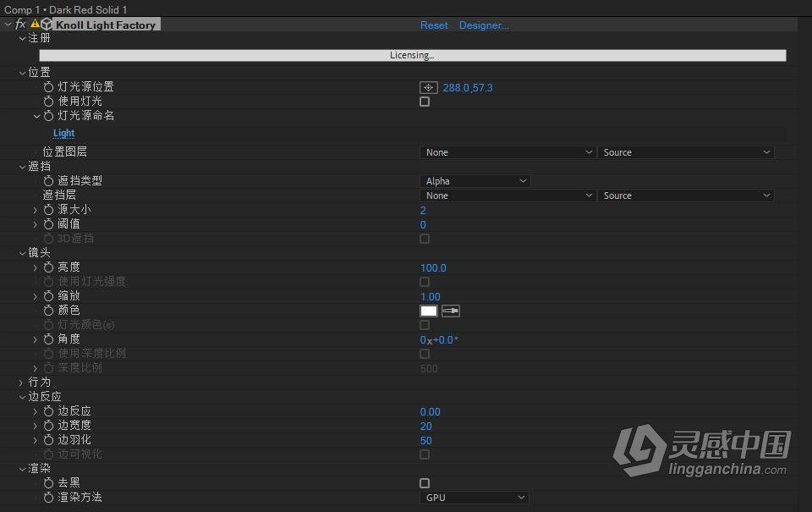Collapse the Knoll Light Factory effect twirl arrow
Viewport: 812px width, 512px height.
click(8, 25)
